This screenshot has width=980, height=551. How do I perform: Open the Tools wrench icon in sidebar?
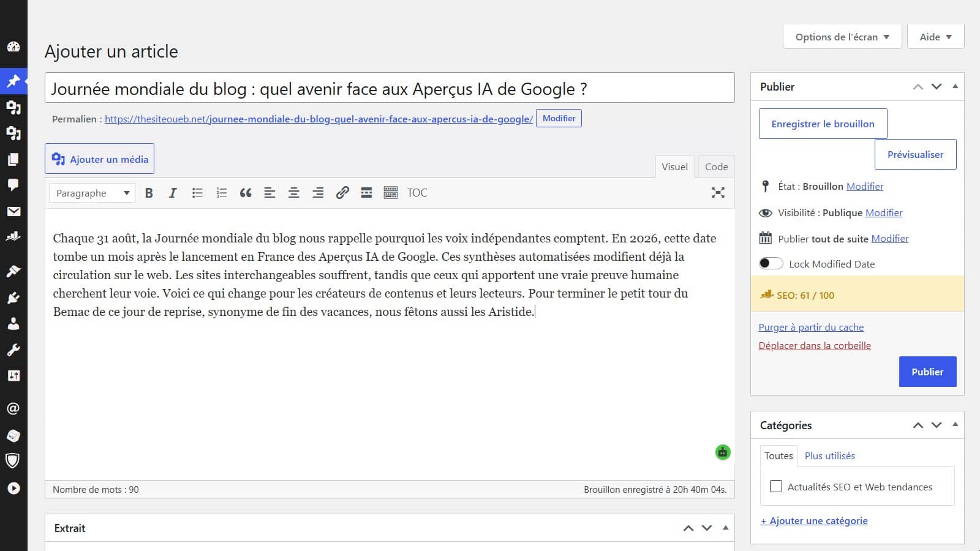coord(13,350)
